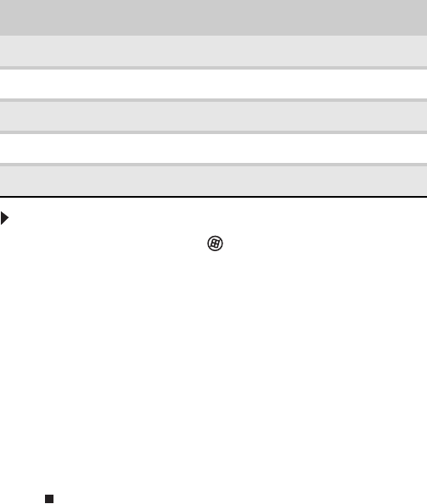The width and height of the screenshot is (427, 504).
Task: Select the bottom light-gray table row
Action: [214, 181]
